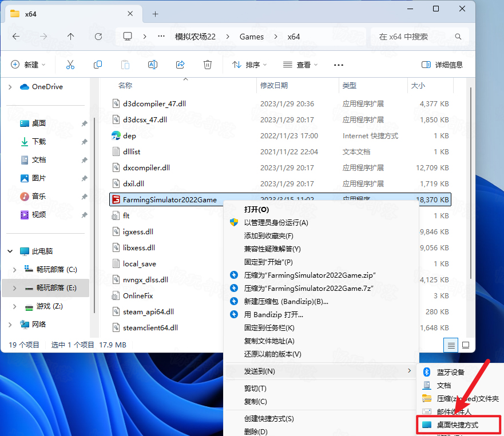Image resolution: width=504 pixels, height=436 pixels.
Task: Click the file list vertical scrollbar
Action: (x=471, y=183)
